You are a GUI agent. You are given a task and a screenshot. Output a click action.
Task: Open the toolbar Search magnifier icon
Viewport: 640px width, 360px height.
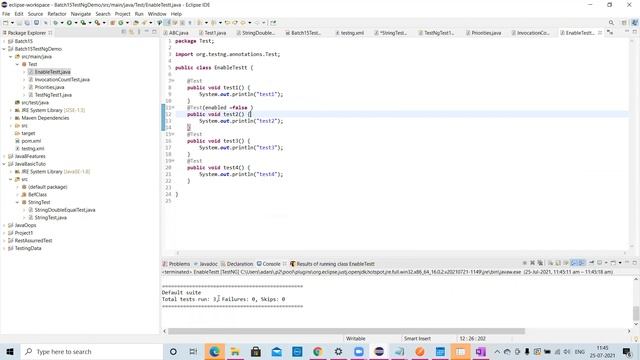point(611,23)
